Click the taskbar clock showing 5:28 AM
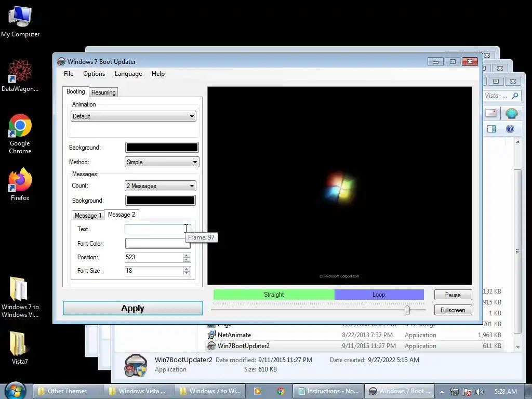Image resolution: width=532 pixels, height=399 pixels. [506, 392]
